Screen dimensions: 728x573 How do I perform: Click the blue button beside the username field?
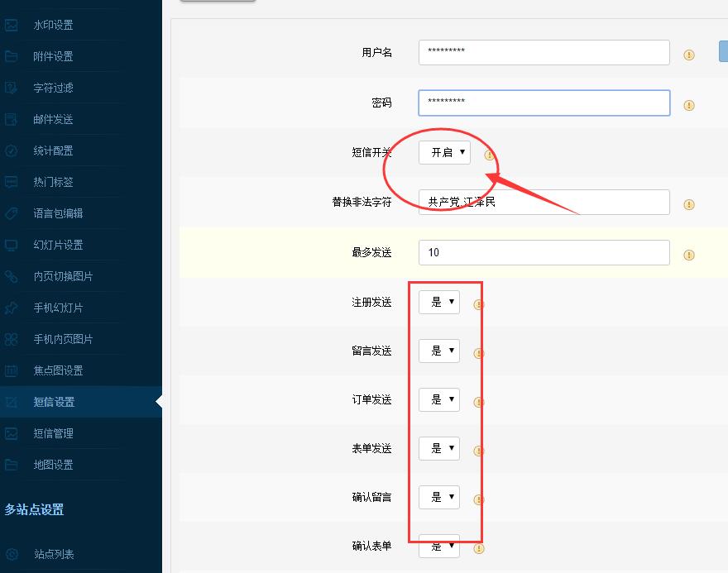724,52
